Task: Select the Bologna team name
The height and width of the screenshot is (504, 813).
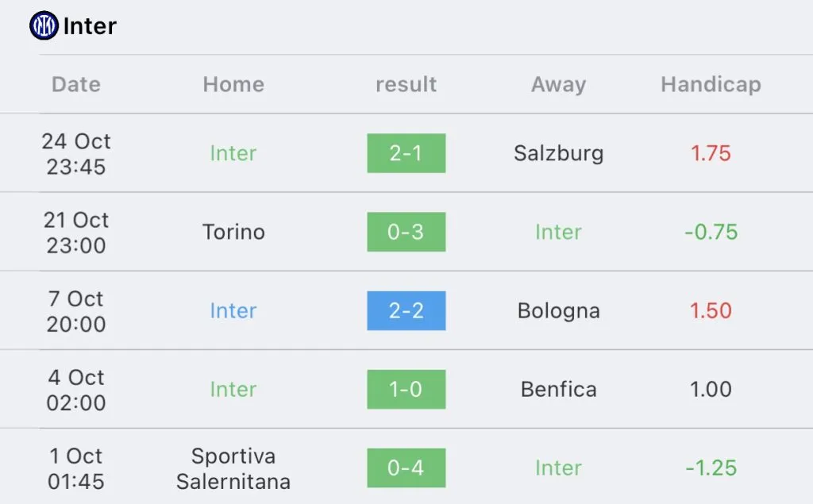Action: 558,311
